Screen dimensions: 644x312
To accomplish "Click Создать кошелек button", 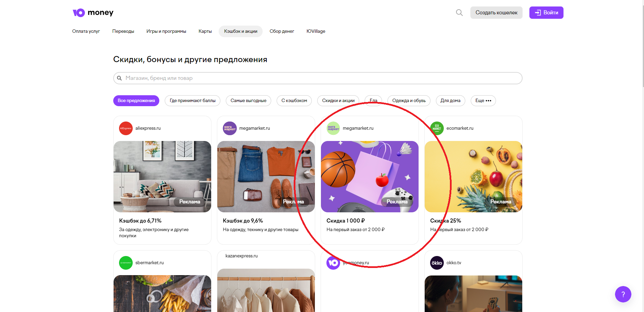I will click(496, 13).
